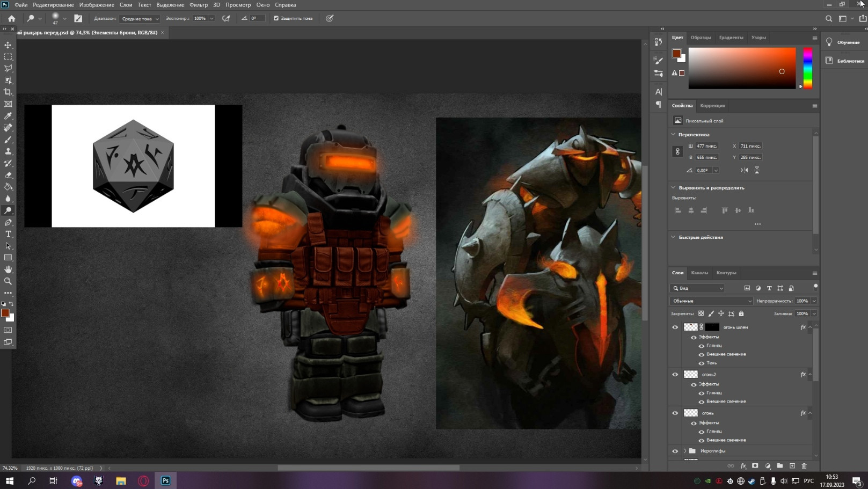Select the Eyedropper tool
The width and height of the screenshot is (868, 489).
tap(8, 116)
